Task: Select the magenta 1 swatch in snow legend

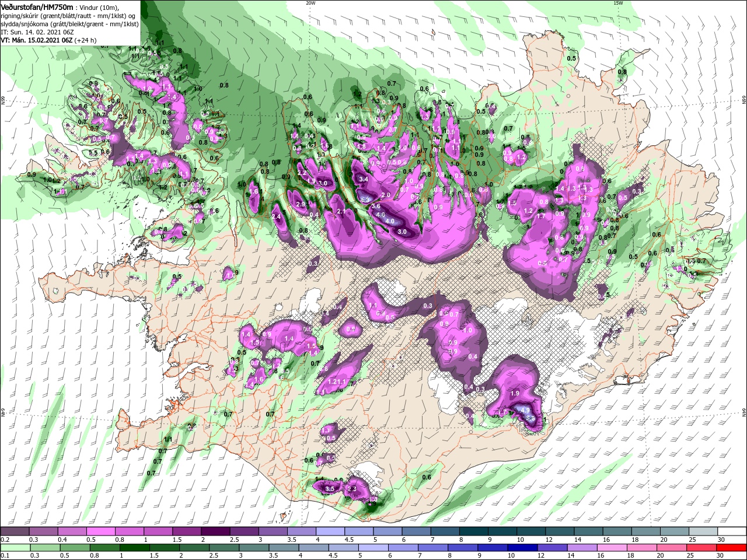Action: point(158,531)
